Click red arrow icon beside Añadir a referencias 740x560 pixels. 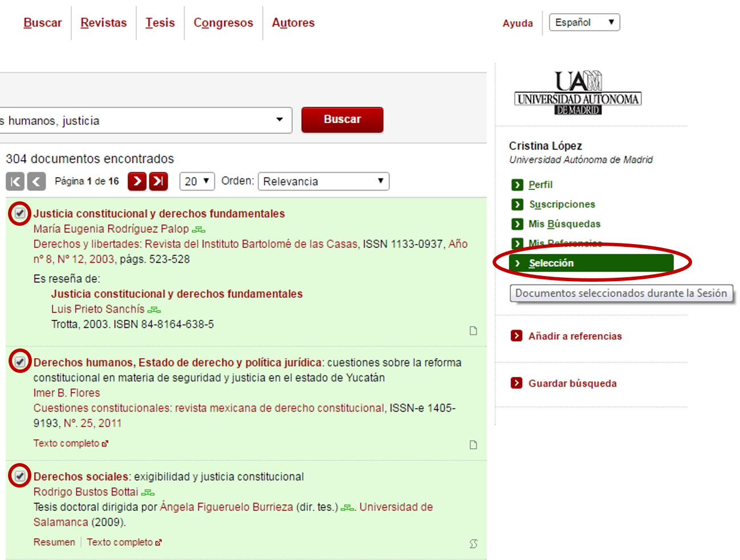(517, 335)
